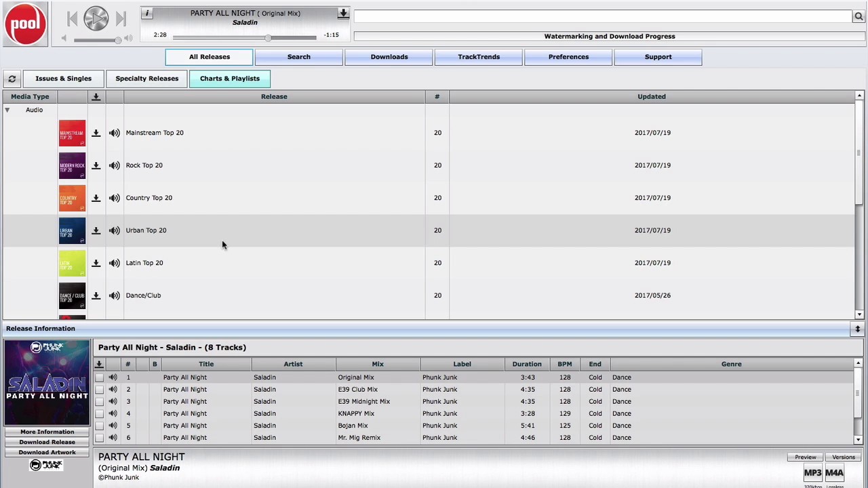Open the Support tab
The width and height of the screenshot is (868, 488).
click(x=658, y=57)
